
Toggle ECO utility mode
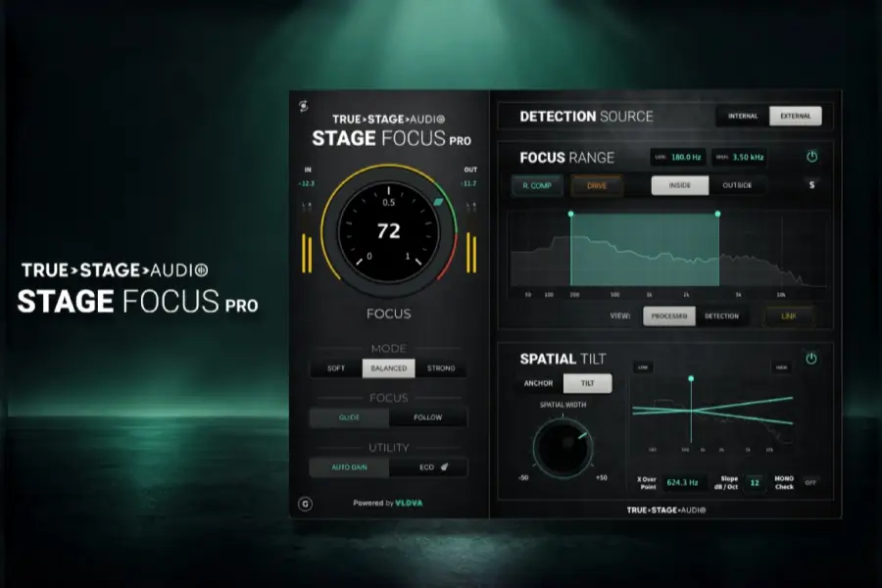click(428, 467)
